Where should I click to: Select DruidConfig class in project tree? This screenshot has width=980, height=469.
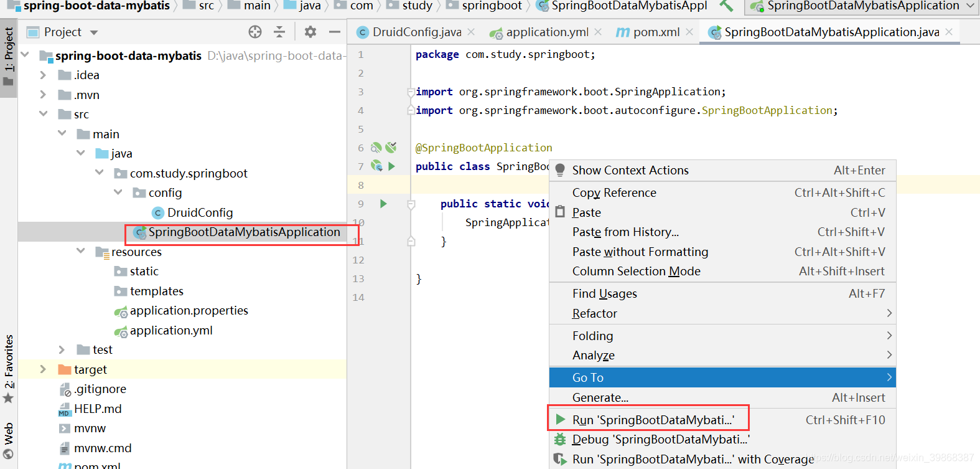tap(192, 212)
